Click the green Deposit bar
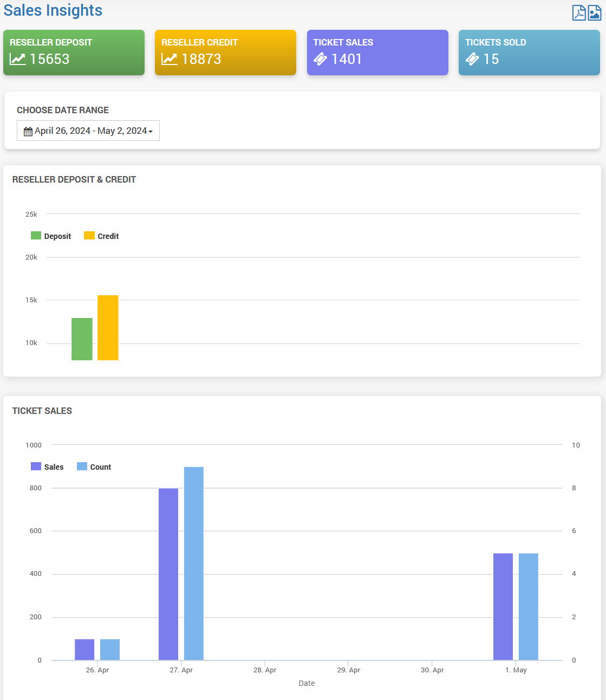This screenshot has height=700, width=606. (x=82, y=339)
